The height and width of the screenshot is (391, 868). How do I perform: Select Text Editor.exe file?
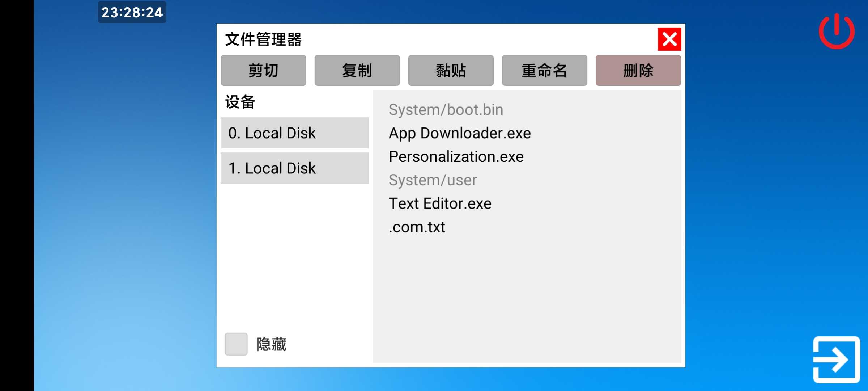(440, 203)
